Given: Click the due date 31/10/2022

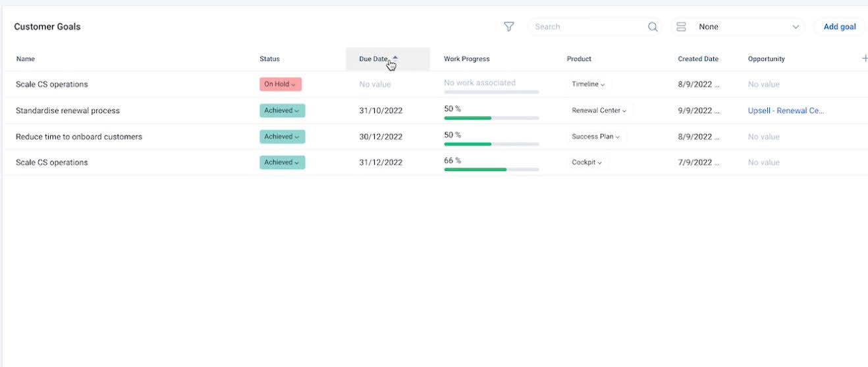Looking at the screenshot, I should pyautogui.click(x=381, y=110).
